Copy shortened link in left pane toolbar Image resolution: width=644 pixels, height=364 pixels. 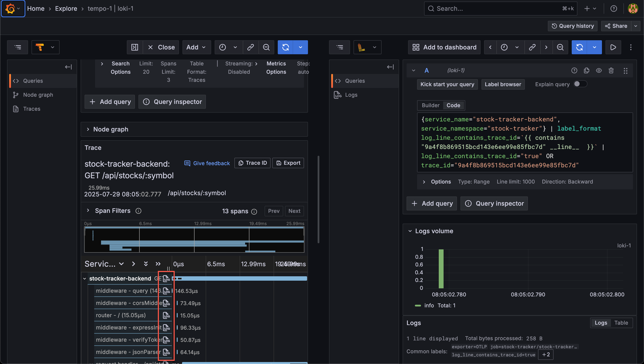[x=251, y=47]
